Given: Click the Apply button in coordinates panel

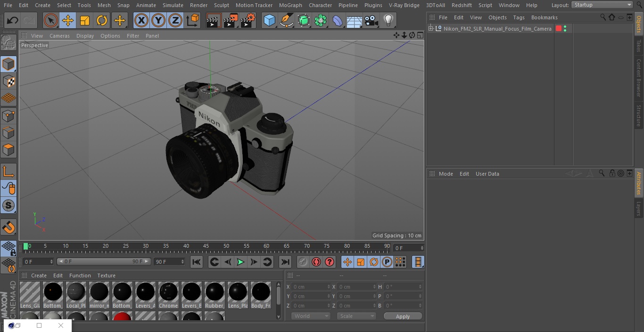Looking at the screenshot, I should (403, 316).
